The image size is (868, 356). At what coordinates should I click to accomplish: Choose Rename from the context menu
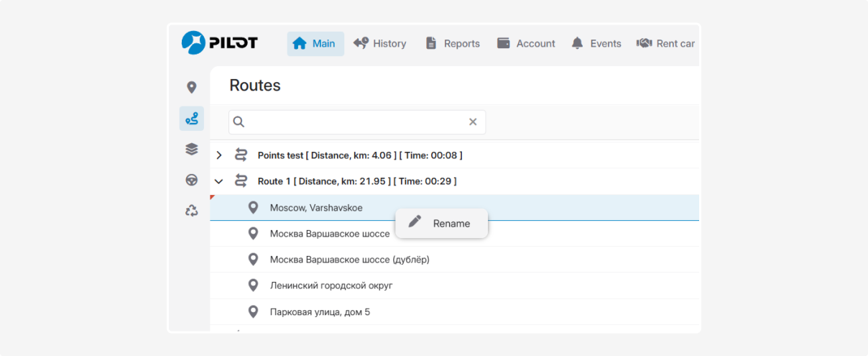[442, 224]
